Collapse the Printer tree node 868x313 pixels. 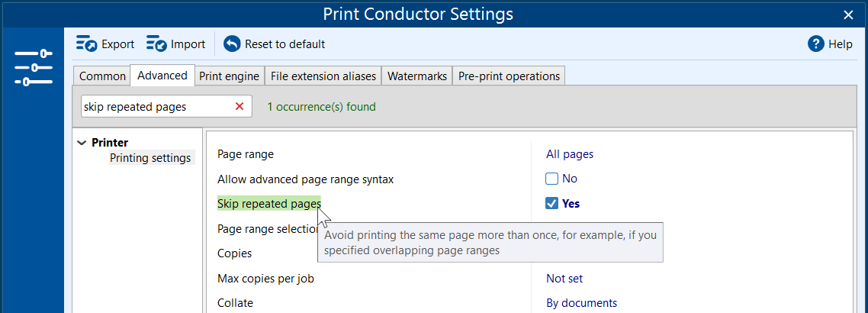point(82,143)
